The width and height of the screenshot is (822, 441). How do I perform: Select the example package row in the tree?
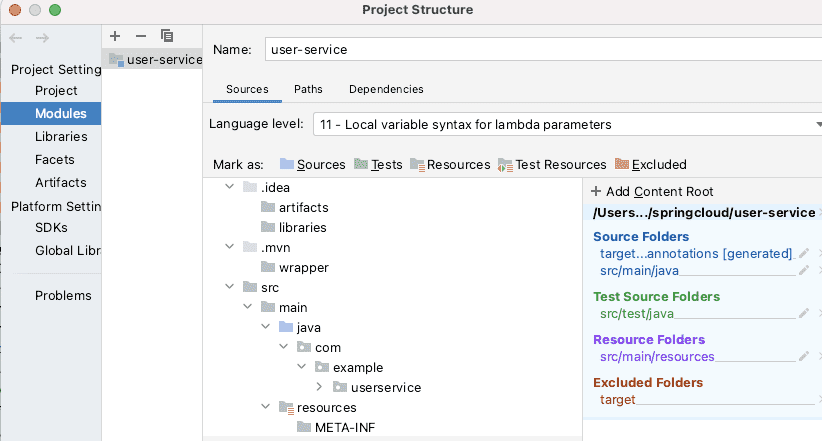coord(349,368)
